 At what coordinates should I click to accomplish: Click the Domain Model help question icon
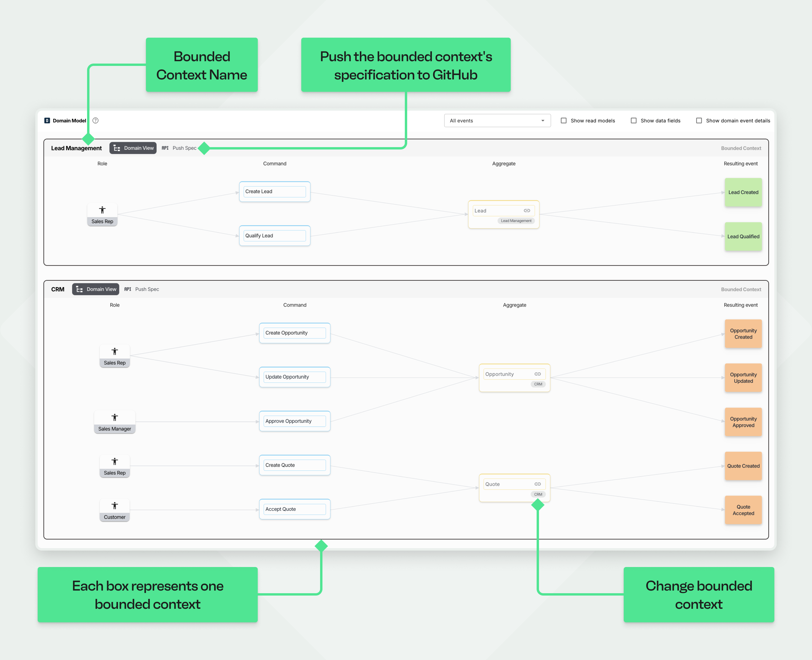(x=95, y=121)
